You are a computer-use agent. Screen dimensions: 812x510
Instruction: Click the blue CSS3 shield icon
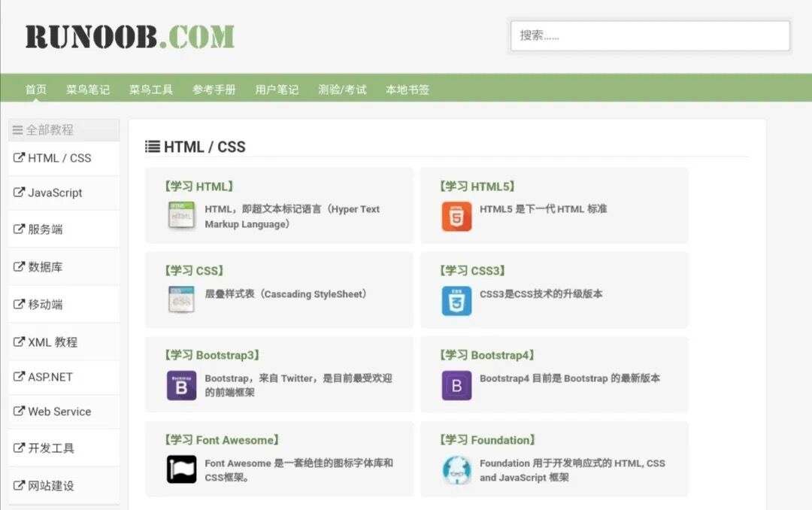[456, 300]
